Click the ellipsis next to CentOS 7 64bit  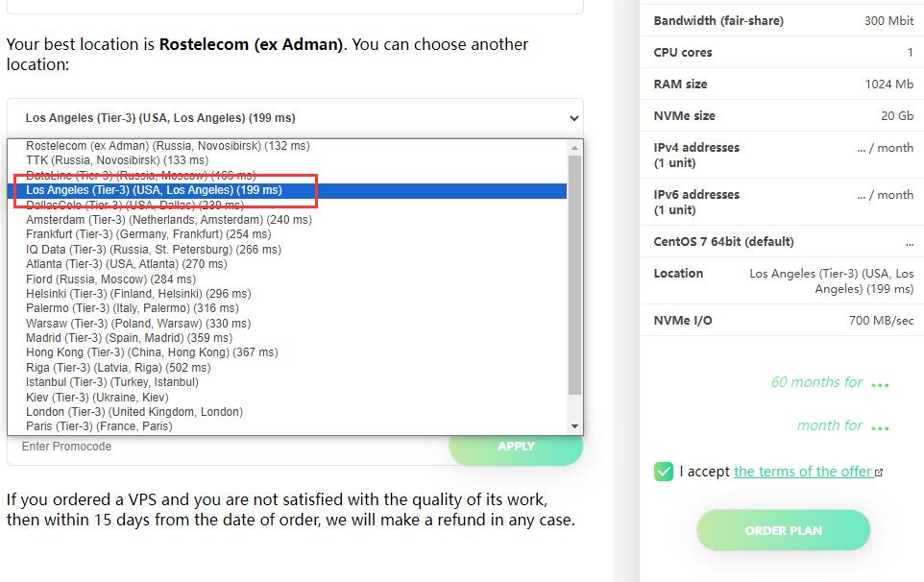pyautogui.click(x=910, y=243)
